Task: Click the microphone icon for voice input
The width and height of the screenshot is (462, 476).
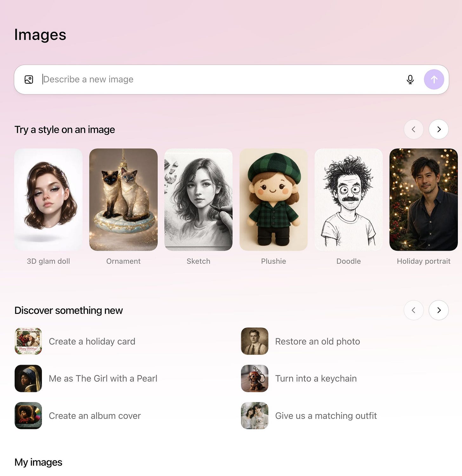Action: [x=410, y=79]
